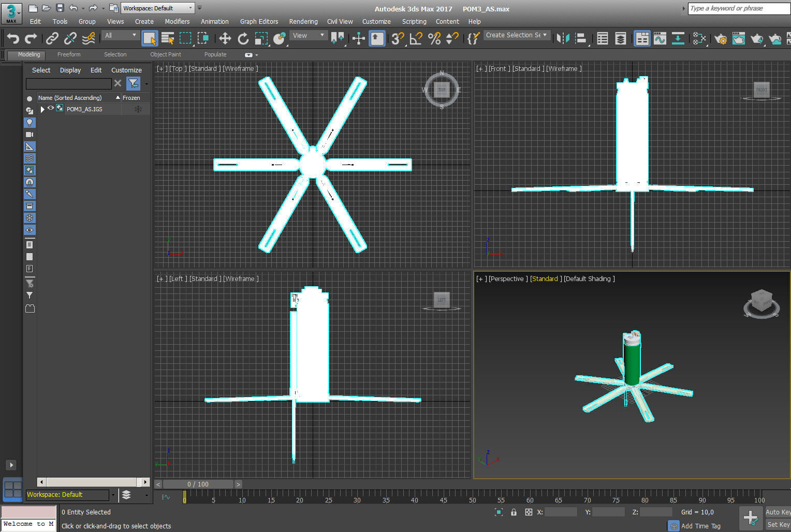Click the Mirror tool icon
Image resolution: width=791 pixels, height=532 pixels.
click(563, 38)
